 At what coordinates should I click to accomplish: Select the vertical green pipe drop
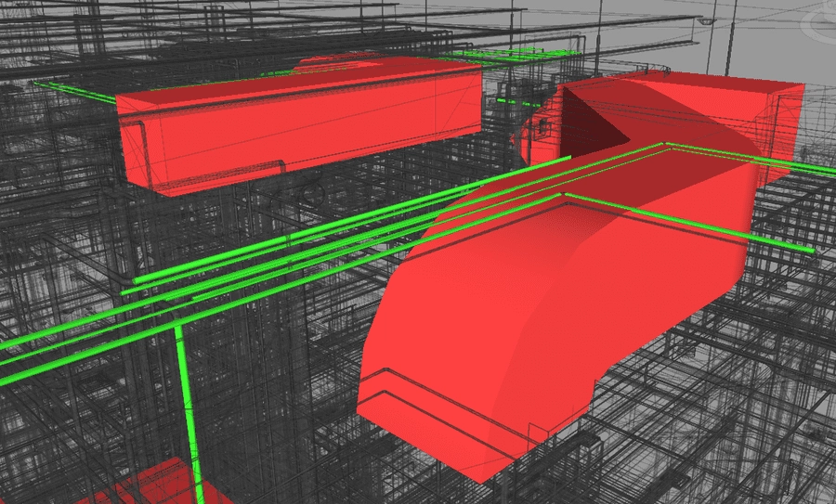pos(189,413)
